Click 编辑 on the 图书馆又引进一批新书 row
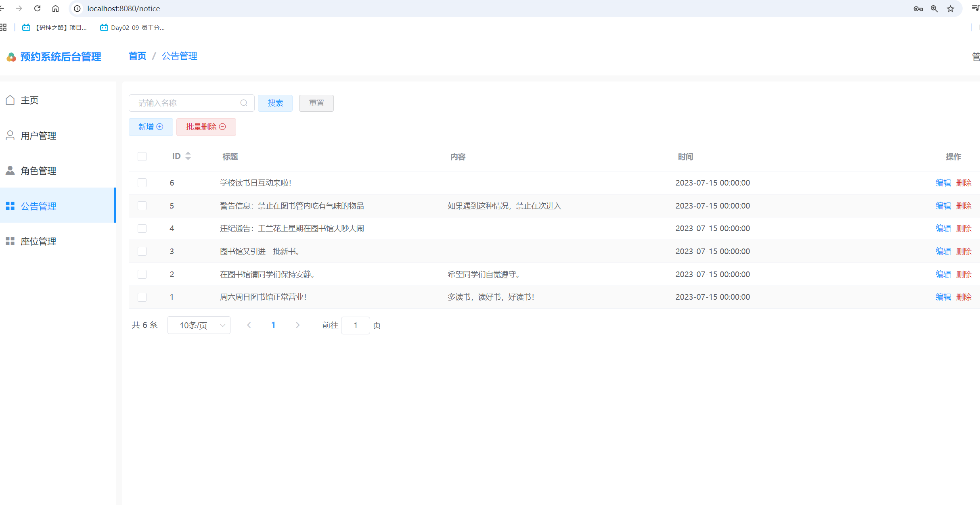 943,251
